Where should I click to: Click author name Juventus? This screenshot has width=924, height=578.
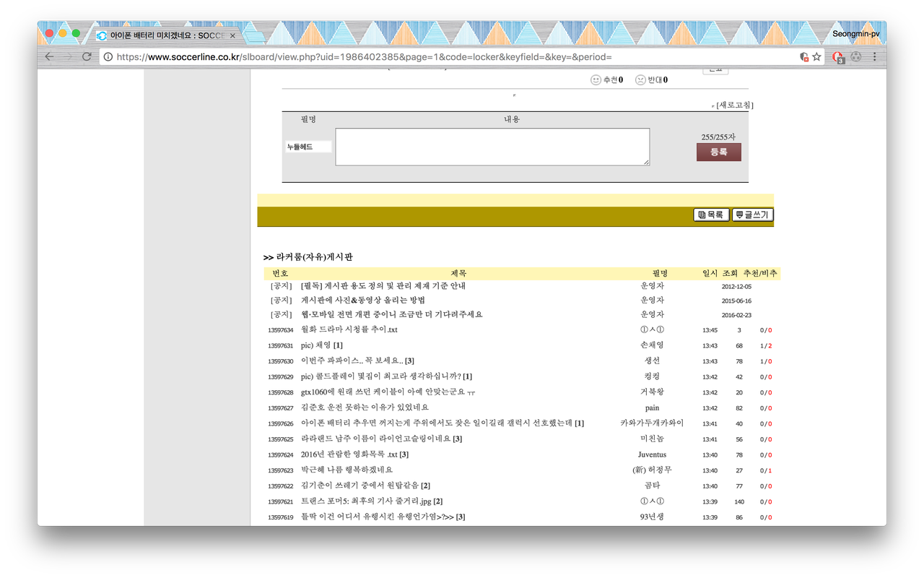point(652,454)
